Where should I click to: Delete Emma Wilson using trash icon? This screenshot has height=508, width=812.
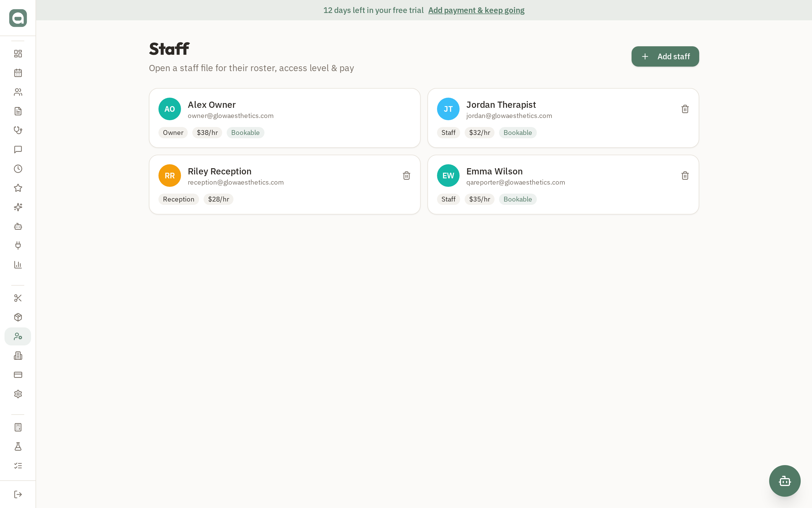coord(685,175)
